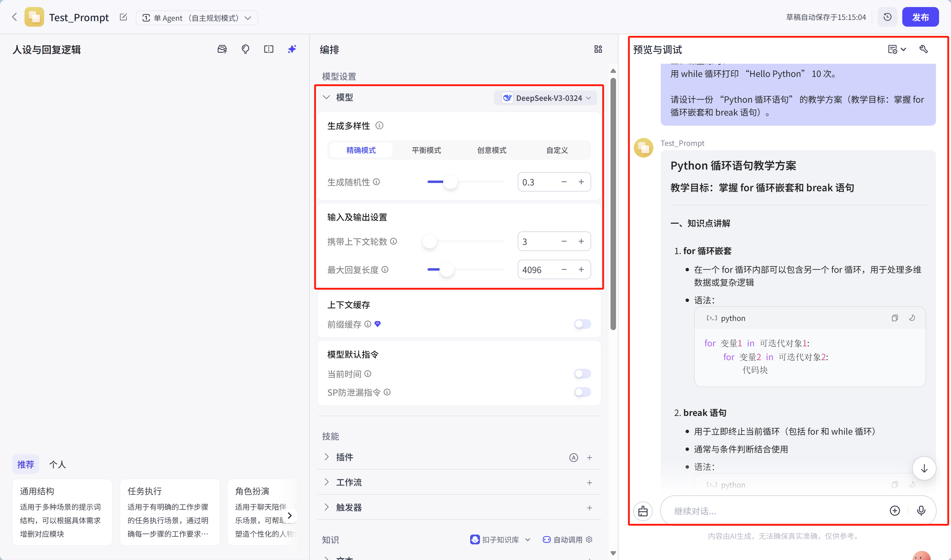Screen dimensions: 951x560
Task: Click the 编排 grid layout icon
Action: coord(598,49)
